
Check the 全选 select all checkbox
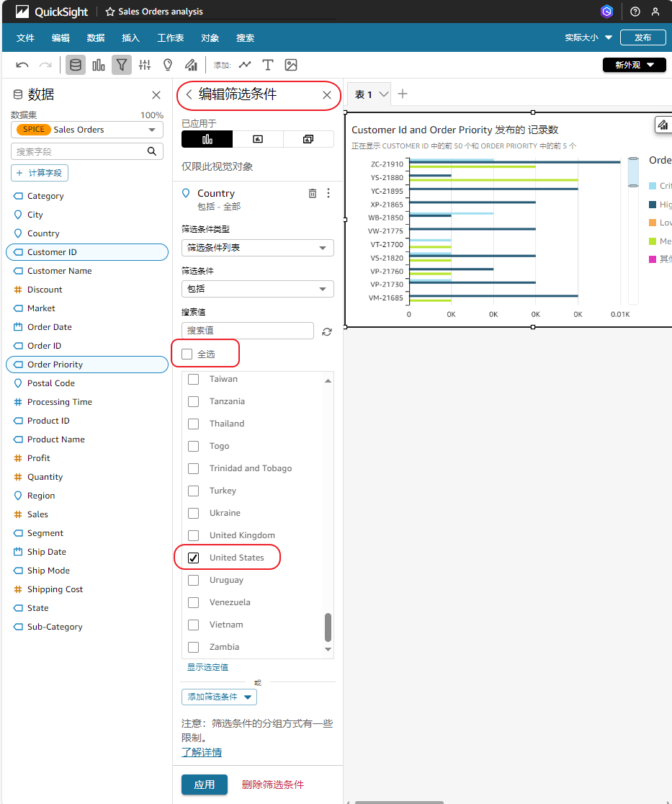(x=187, y=354)
